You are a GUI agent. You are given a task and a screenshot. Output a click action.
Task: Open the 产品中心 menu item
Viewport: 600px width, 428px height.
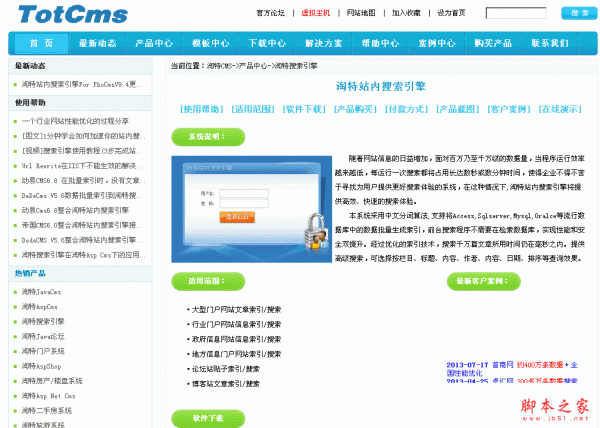(154, 43)
